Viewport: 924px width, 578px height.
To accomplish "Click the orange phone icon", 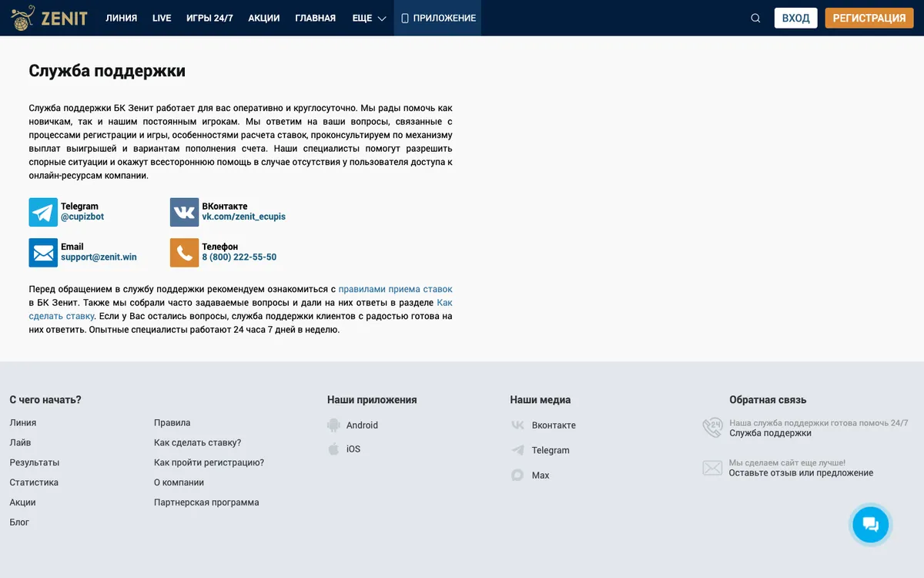I will click(x=184, y=253).
